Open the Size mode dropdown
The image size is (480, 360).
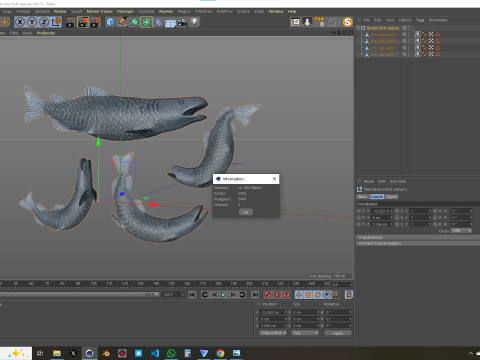tap(305, 333)
